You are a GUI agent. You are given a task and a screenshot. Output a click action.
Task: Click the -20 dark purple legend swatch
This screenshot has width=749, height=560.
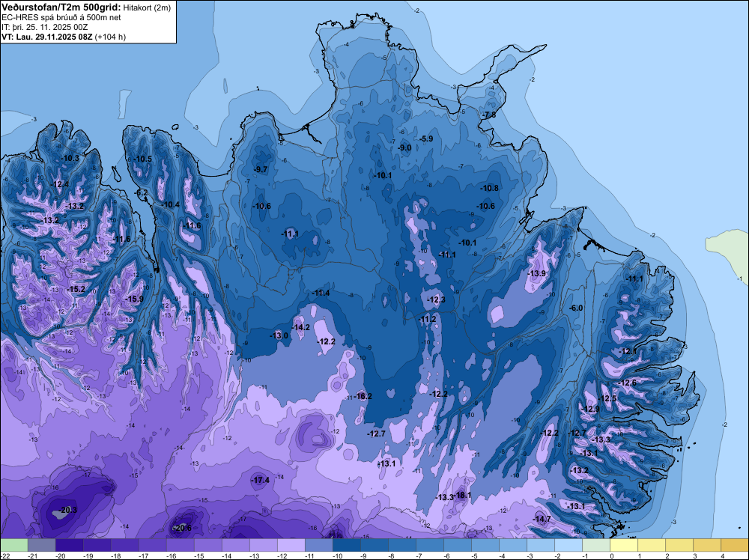coord(69,545)
